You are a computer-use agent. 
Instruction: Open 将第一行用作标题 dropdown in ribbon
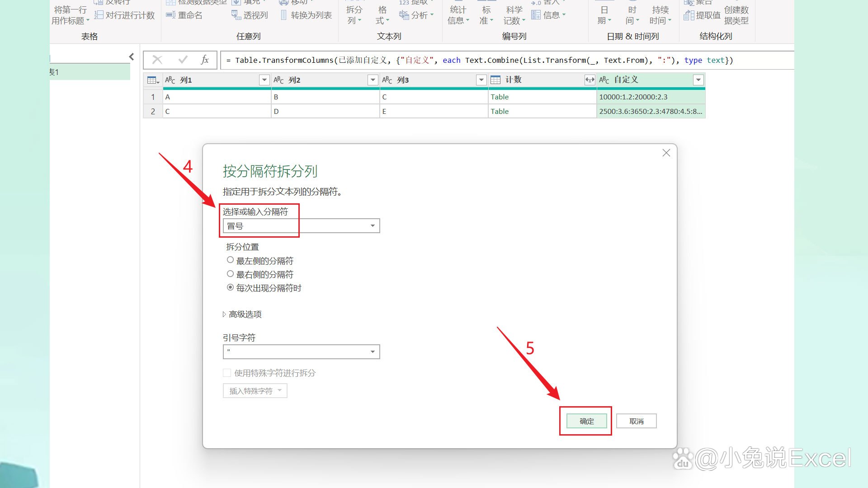[x=70, y=15]
